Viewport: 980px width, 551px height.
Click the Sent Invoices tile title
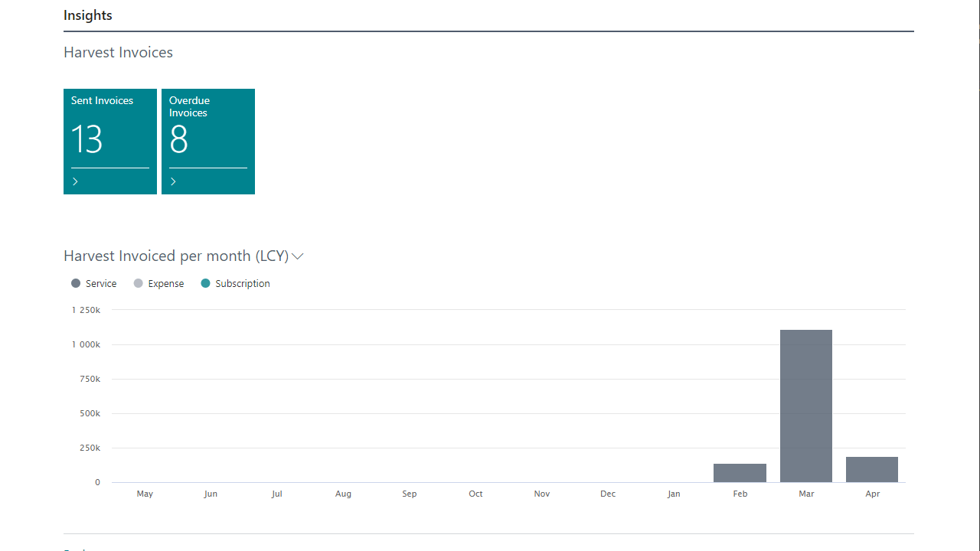coord(102,100)
